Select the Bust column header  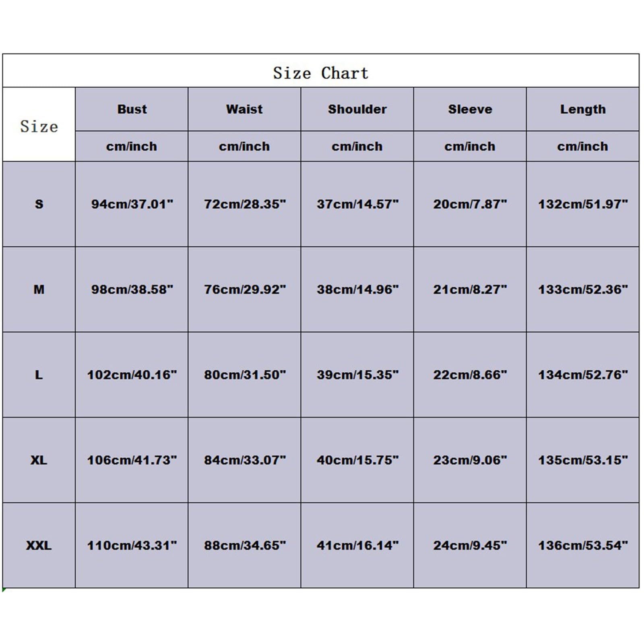tap(132, 109)
